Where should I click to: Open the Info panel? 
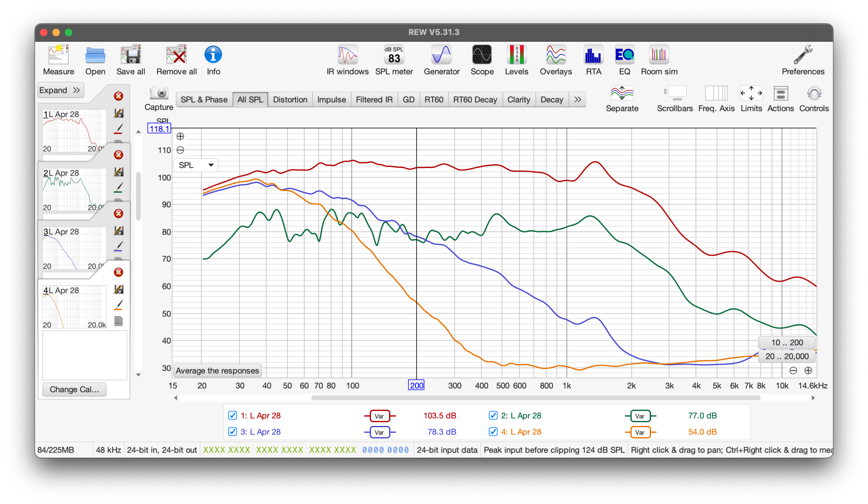tap(213, 60)
